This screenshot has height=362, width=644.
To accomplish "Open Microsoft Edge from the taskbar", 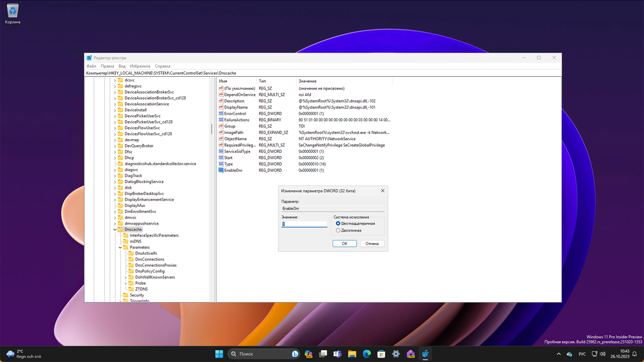I will (x=367, y=354).
